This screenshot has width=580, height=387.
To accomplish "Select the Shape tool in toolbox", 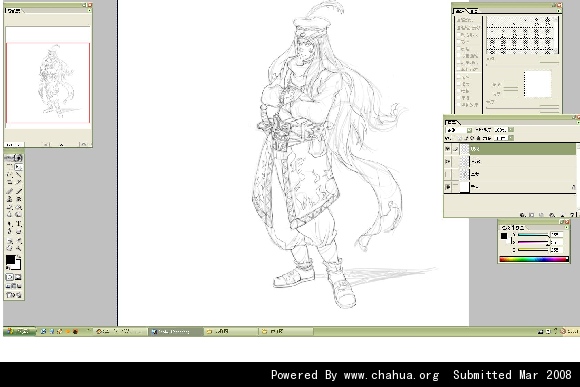I will pyautogui.click(x=18, y=231).
